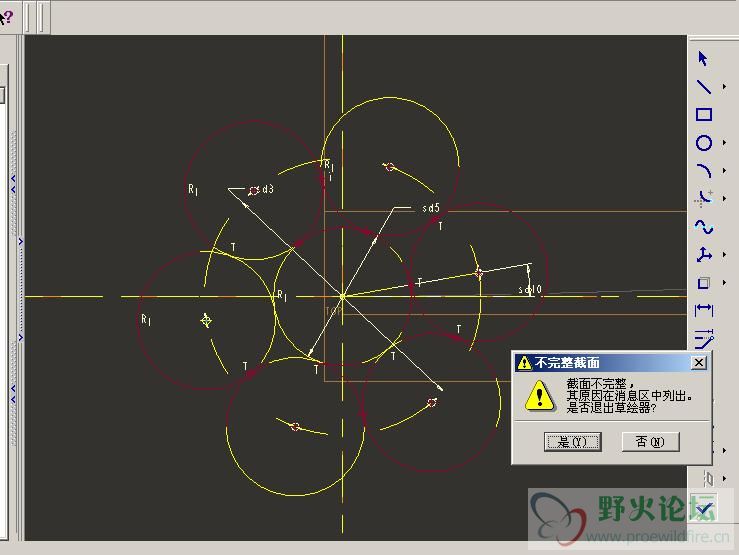Select the Point/coordinate system tool
739x555 pixels.
pos(704,254)
